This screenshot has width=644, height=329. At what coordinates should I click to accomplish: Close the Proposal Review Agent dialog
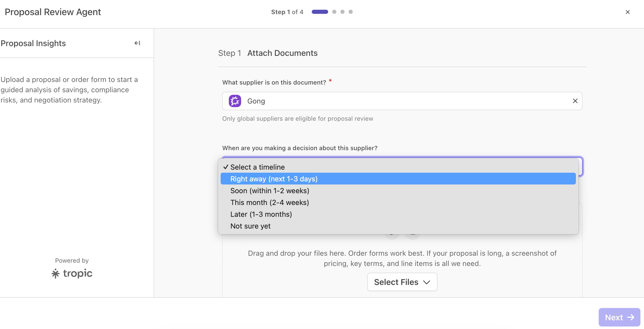click(x=627, y=12)
